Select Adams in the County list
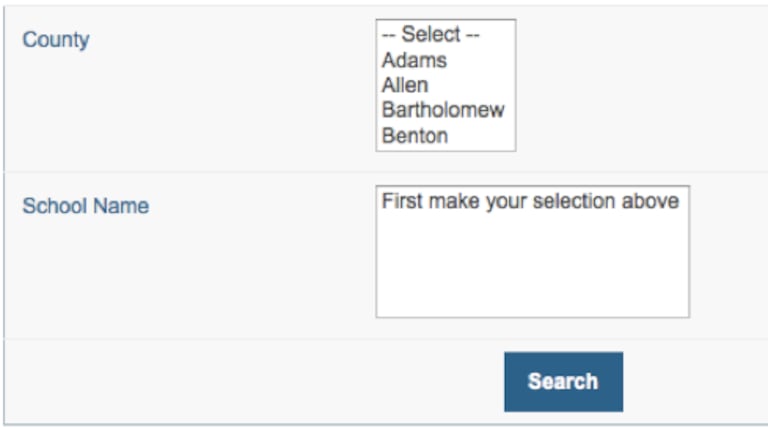The image size is (768, 428). pyautogui.click(x=414, y=60)
